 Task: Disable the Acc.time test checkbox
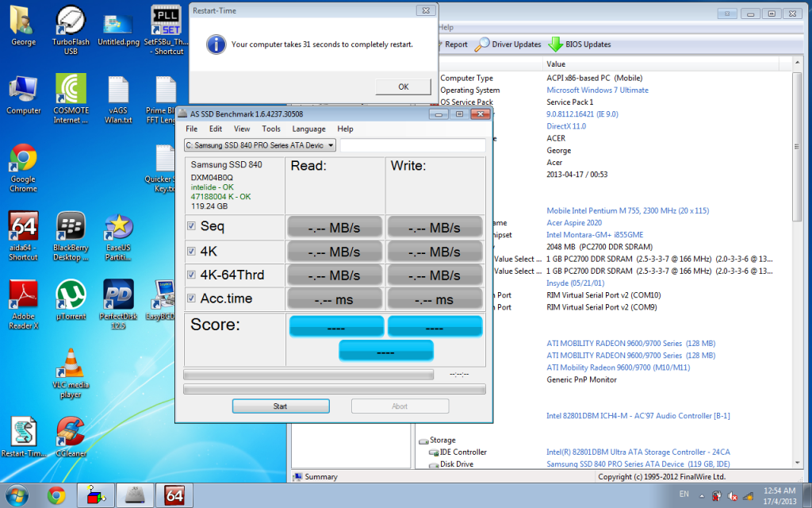191,298
